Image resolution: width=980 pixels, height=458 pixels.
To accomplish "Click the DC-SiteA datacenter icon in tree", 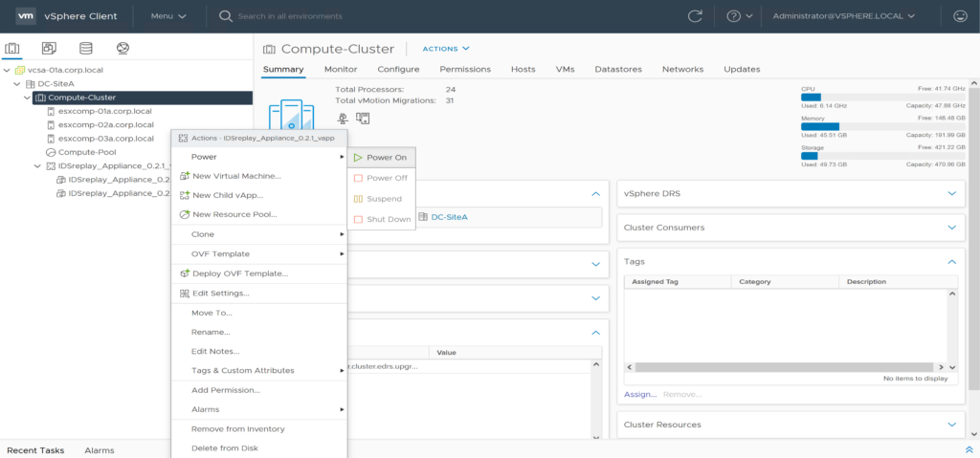I will [x=30, y=84].
